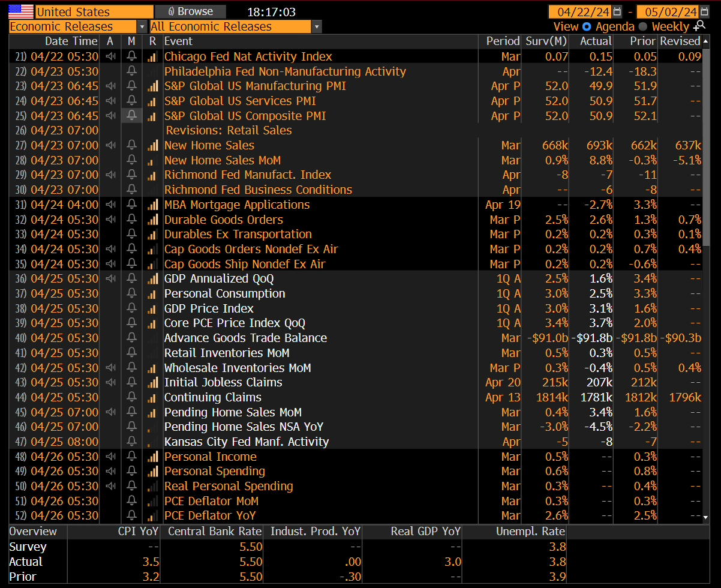Click the scroll down arrow of the table

706,517
